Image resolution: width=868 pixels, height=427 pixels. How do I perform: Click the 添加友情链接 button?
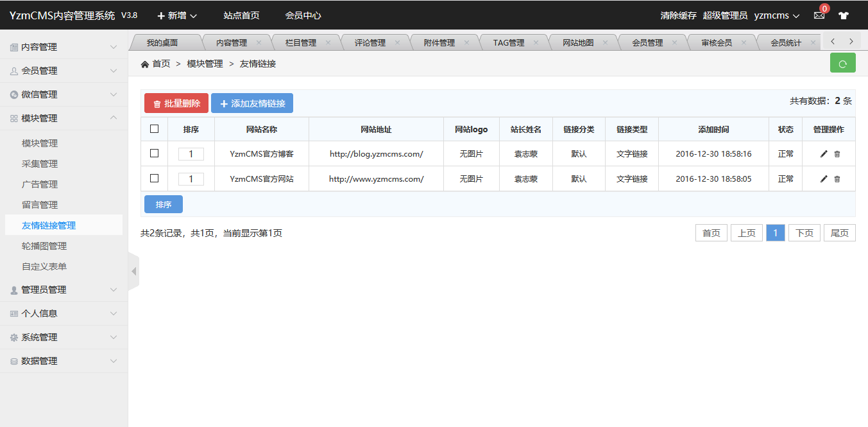(x=252, y=103)
